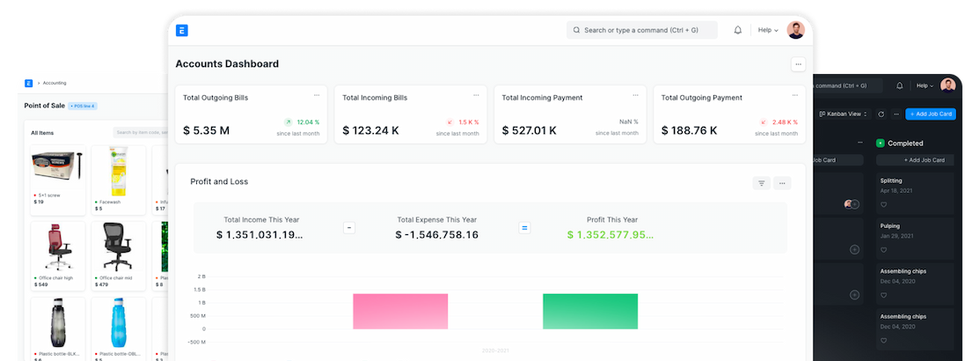The image size is (980, 361).
Task: Click the minus operator between income and expense
Action: [348, 227]
